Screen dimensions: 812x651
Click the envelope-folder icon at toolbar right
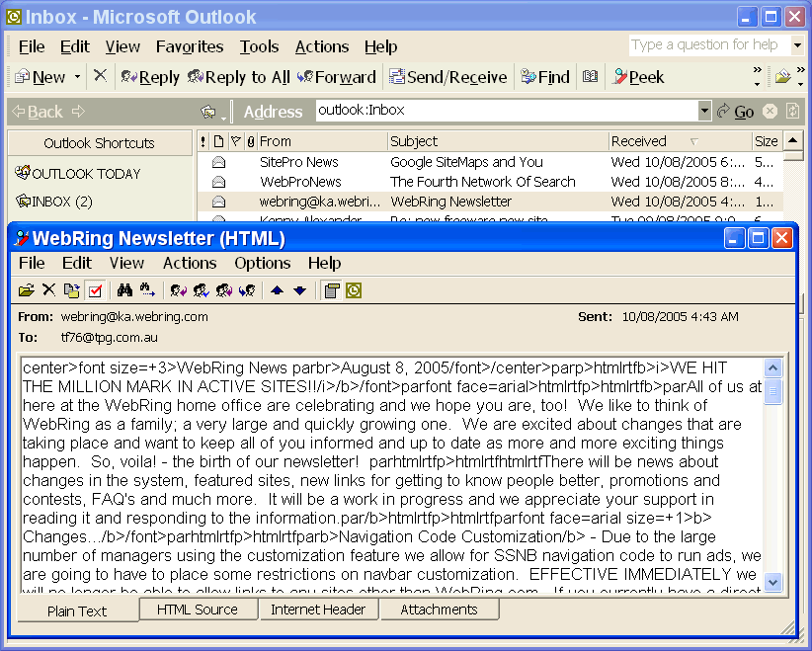coord(783,77)
